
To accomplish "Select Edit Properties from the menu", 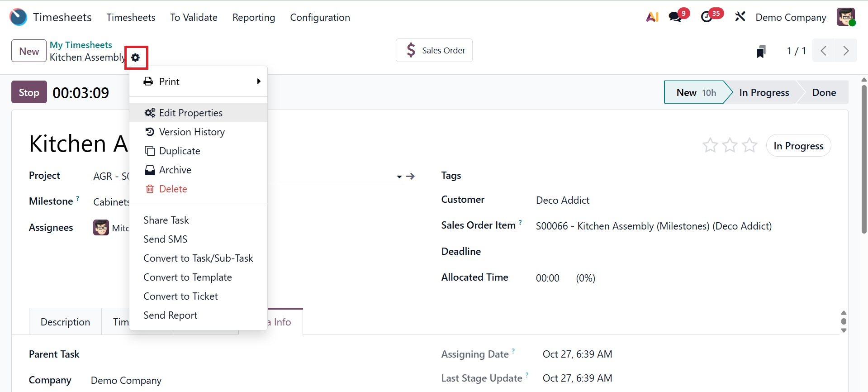I will click(x=190, y=113).
